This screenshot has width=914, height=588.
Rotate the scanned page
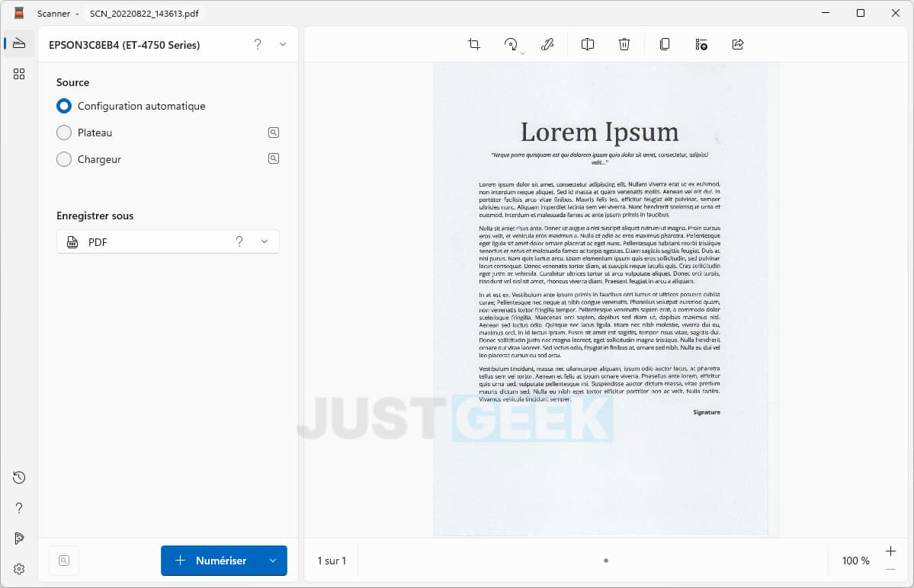click(510, 44)
